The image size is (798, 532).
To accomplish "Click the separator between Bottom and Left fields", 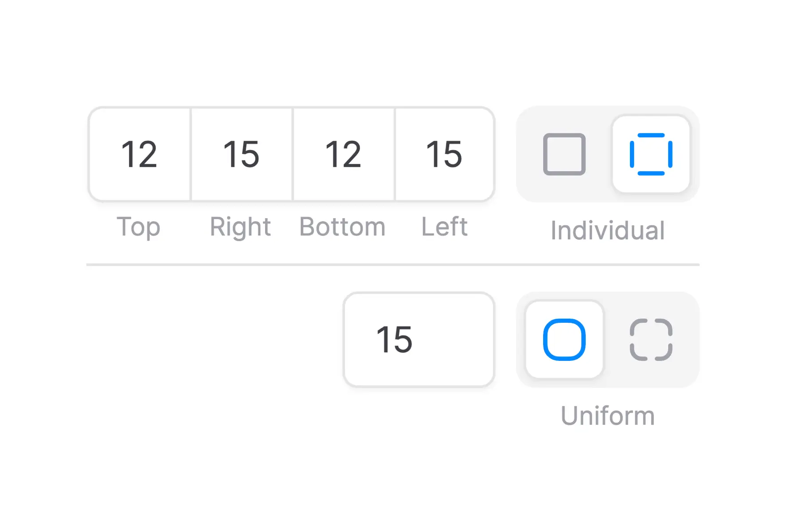I will [x=395, y=154].
